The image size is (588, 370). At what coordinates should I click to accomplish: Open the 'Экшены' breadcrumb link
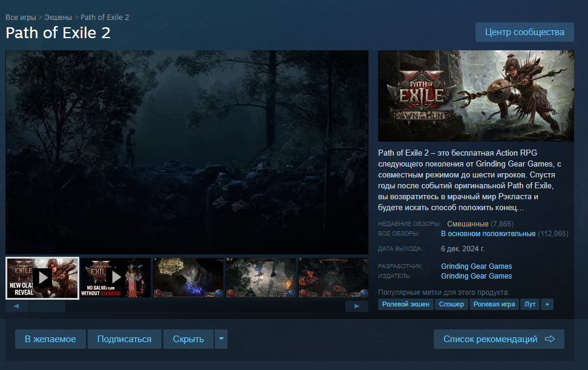[58, 18]
